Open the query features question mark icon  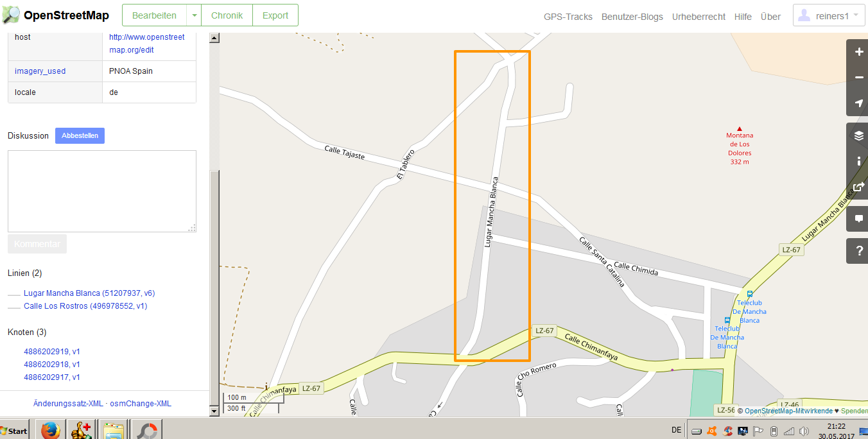point(858,251)
